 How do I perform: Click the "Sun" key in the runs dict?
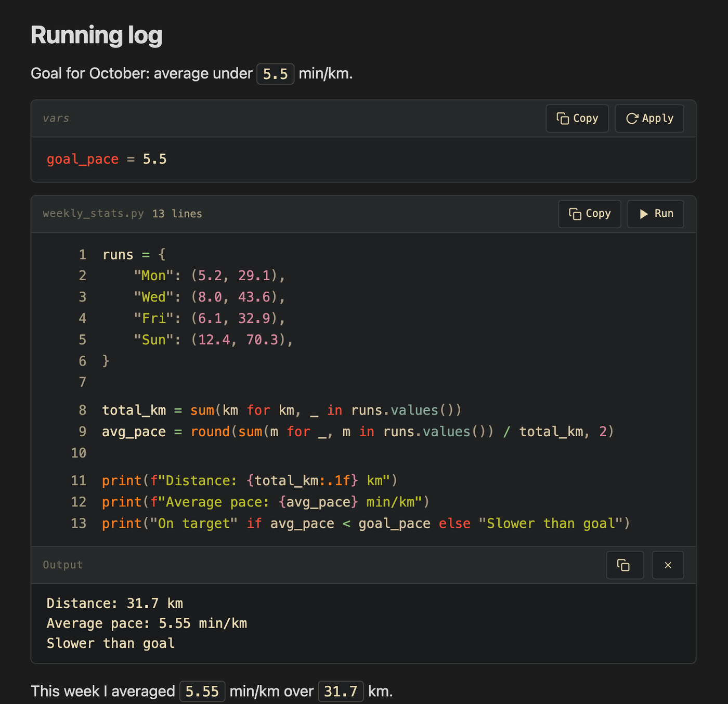154,340
